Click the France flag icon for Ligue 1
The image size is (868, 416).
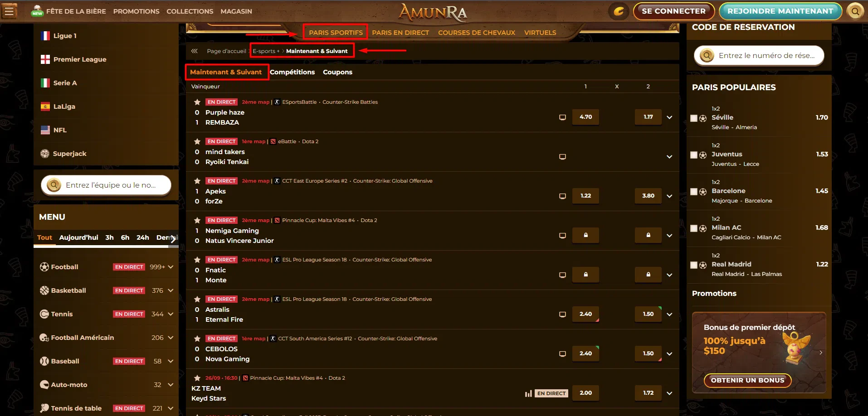(45, 36)
